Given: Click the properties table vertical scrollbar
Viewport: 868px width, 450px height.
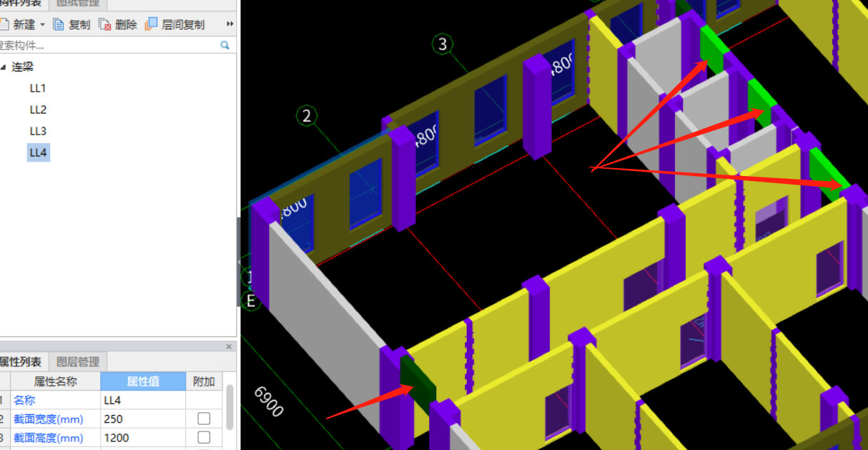Looking at the screenshot, I should pyautogui.click(x=230, y=406).
